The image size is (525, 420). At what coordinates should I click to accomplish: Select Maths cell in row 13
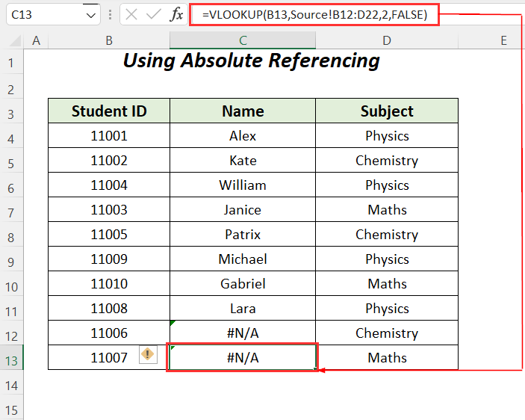(x=387, y=357)
